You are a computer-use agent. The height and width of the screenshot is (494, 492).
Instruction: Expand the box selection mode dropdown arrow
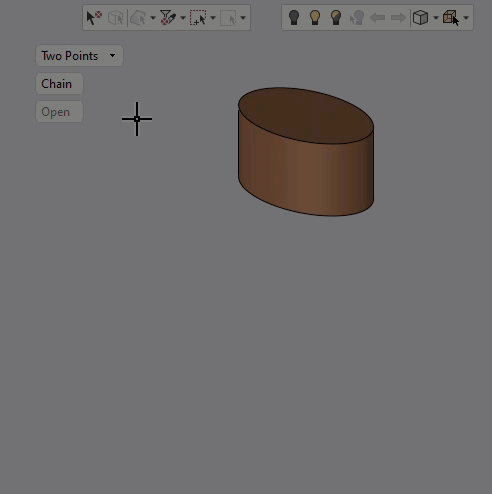point(213,18)
